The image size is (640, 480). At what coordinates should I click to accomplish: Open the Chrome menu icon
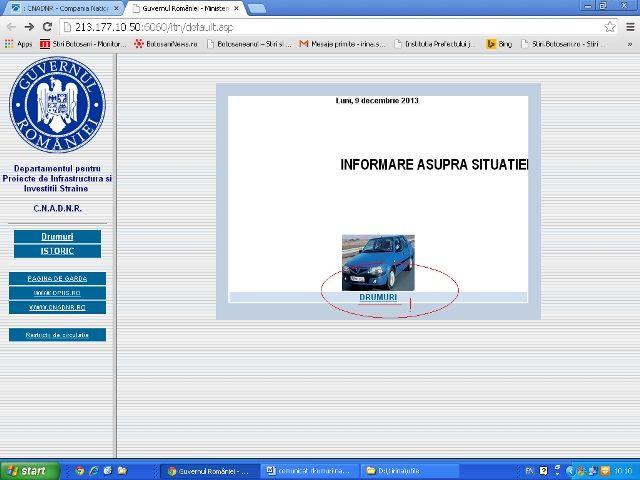coord(629,27)
